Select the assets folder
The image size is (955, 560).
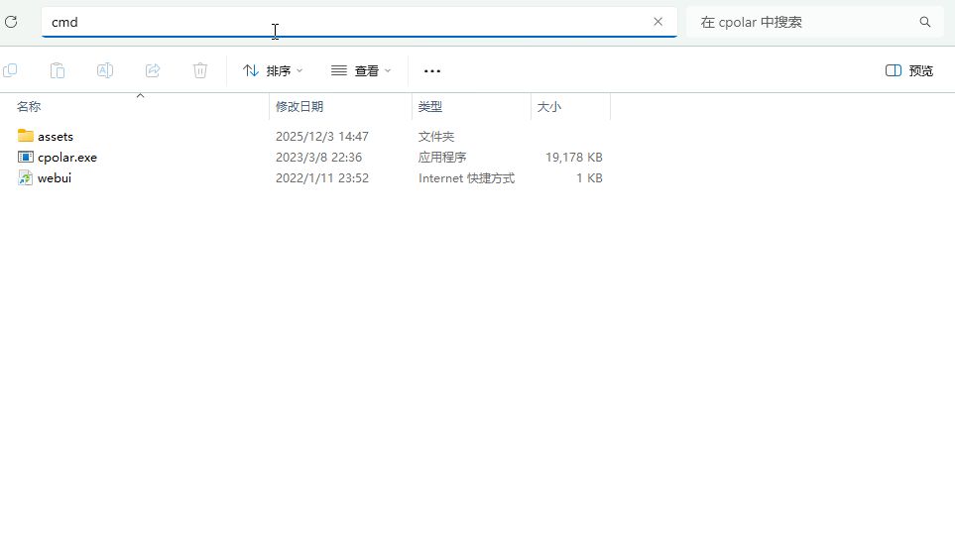(x=56, y=137)
